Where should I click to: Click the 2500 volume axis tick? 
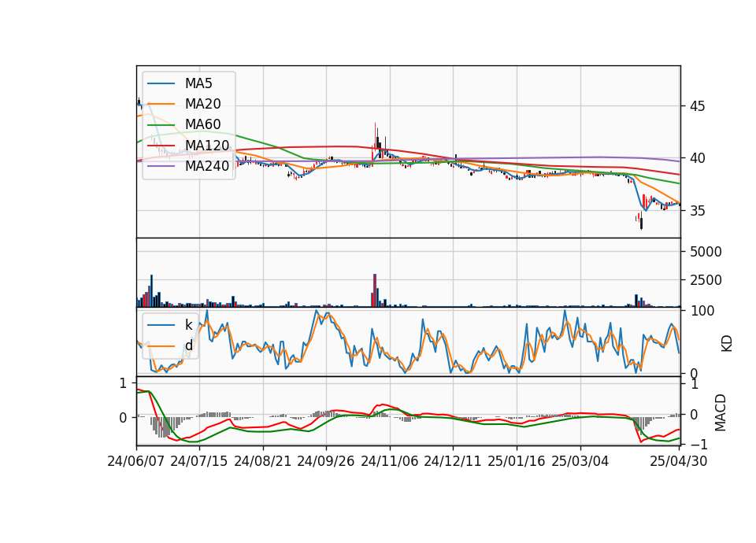coord(706,280)
